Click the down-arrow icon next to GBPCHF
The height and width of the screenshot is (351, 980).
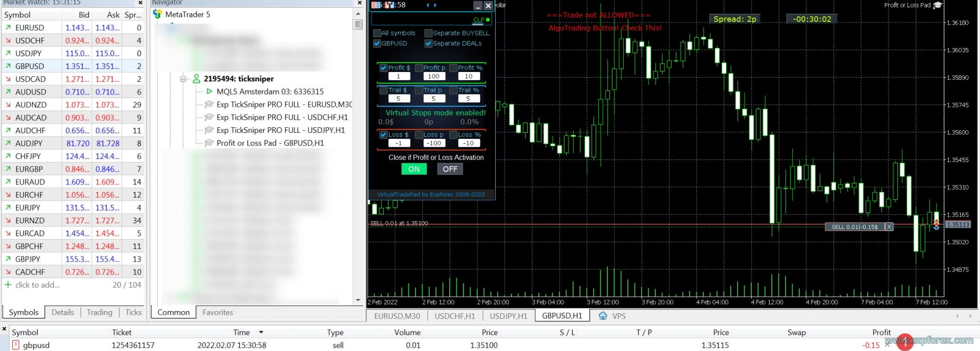[8, 246]
